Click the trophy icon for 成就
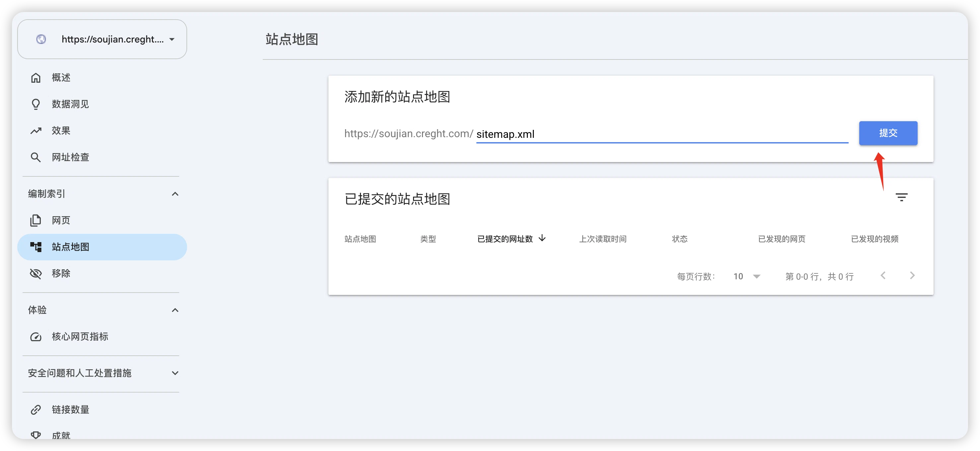The width and height of the screenshot is (980, 451). pyautogui.click(x=36, y=435)
